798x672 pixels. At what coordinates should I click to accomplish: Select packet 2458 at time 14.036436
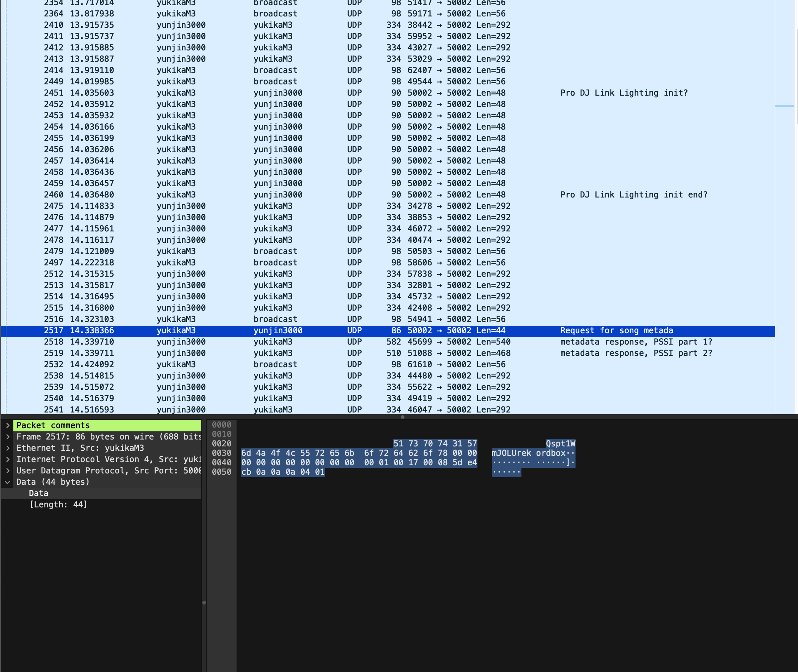click(388, 172)
